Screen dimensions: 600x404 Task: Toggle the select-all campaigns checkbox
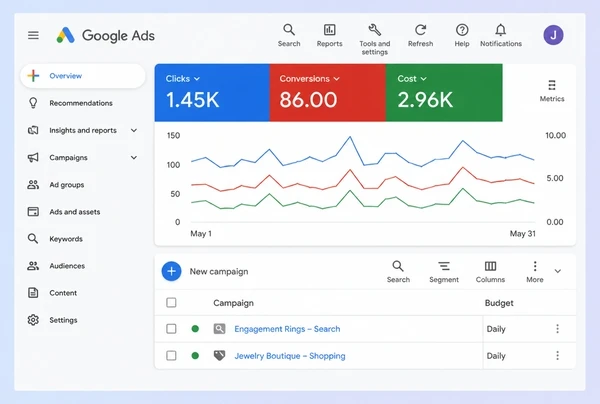point(171,303)
